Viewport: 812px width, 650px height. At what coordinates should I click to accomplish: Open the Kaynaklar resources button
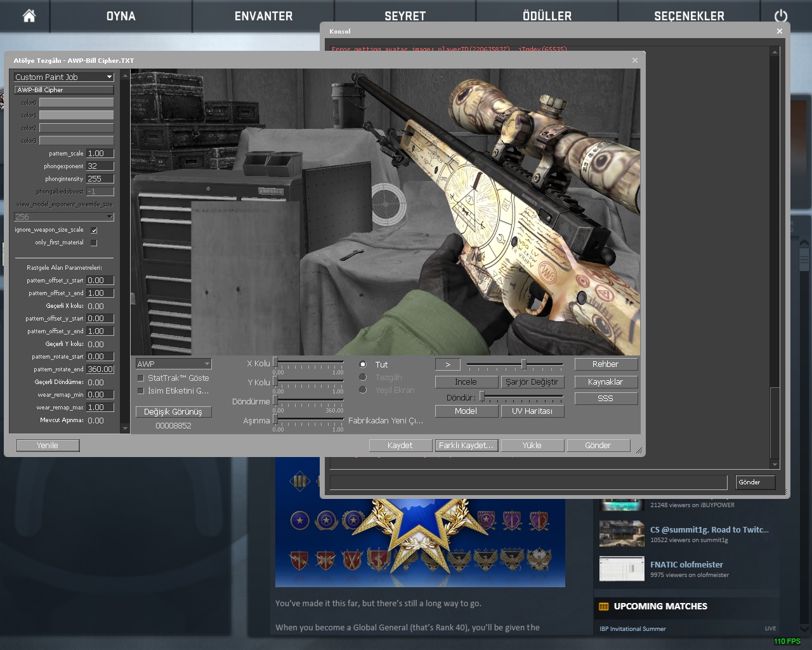[x=605, y=382]
